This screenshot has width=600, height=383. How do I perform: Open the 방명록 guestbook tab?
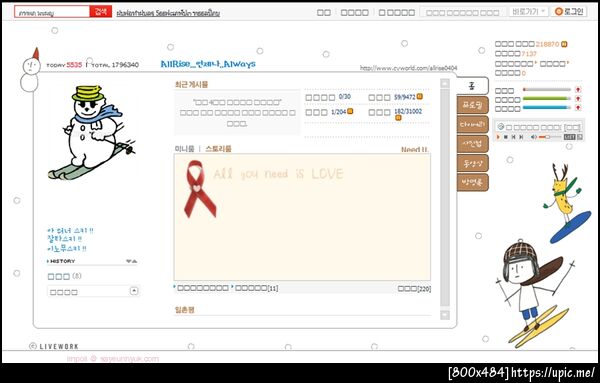coord(473,182)
